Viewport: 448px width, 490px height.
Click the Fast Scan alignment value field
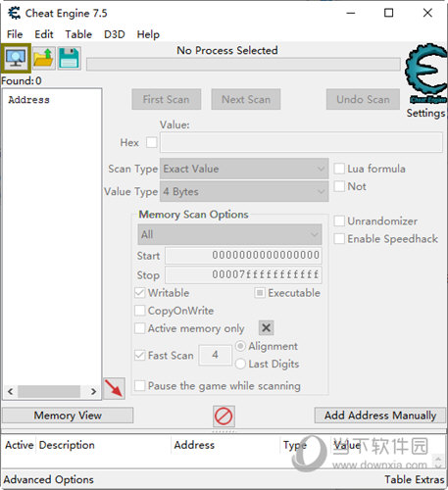[x=216, y=355]
